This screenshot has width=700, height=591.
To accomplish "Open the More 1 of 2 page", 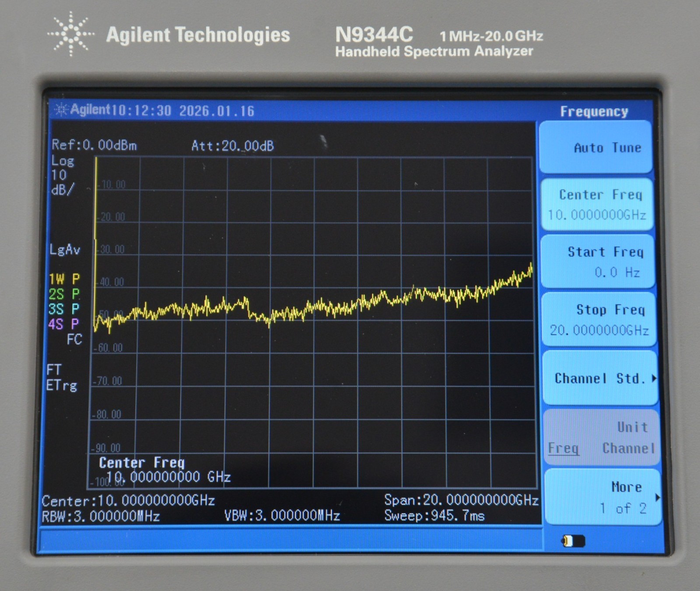I will coord(602,497).
